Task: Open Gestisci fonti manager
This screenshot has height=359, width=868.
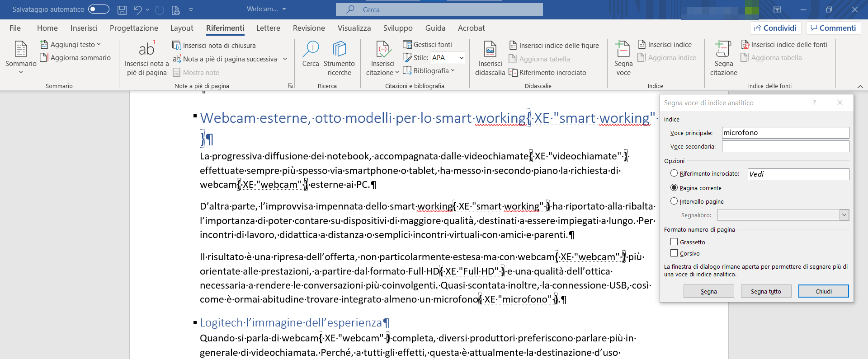Action: point(427,44)
